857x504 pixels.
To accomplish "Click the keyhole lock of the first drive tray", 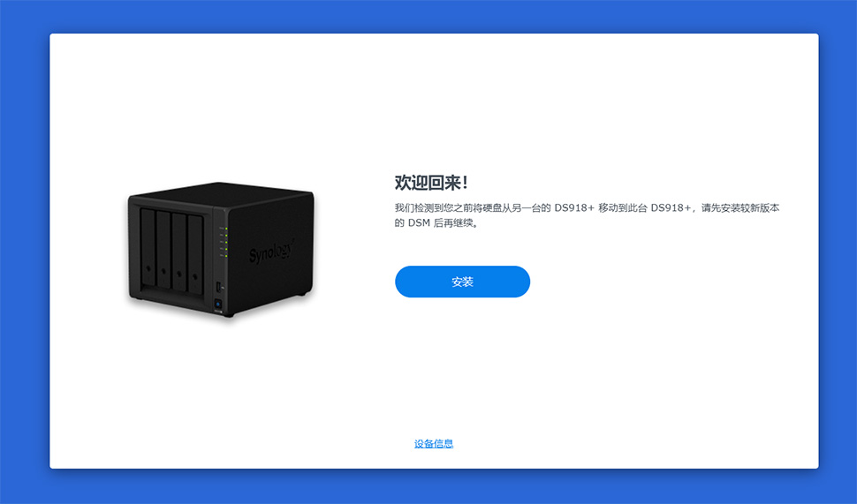I will [148, 268].
